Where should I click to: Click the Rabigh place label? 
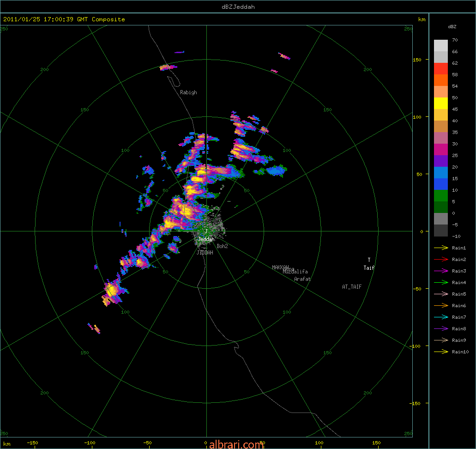188,92
